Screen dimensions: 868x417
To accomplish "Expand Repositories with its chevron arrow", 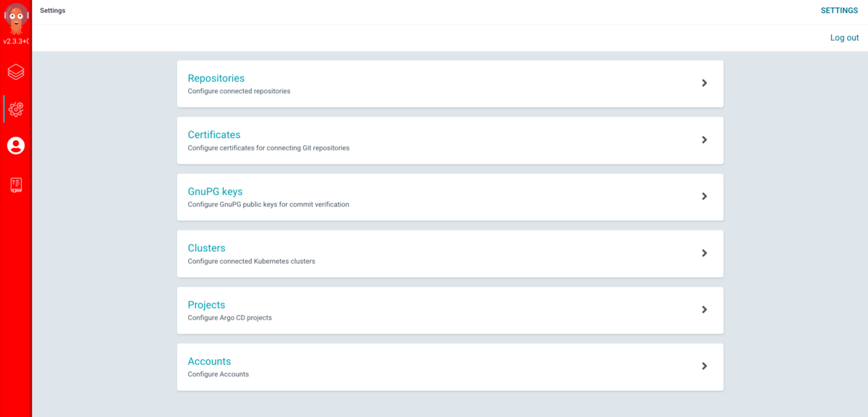I will click(705, 83).
